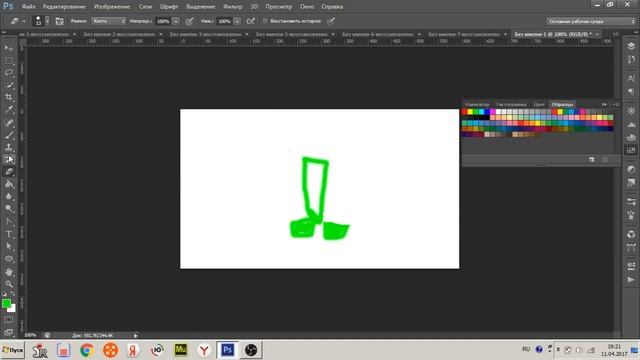Image resolution: width=640 pixels, height=360 pixels.
Task: Select the Pen tool
Action: pyautogui.click(x=9, y=222)
